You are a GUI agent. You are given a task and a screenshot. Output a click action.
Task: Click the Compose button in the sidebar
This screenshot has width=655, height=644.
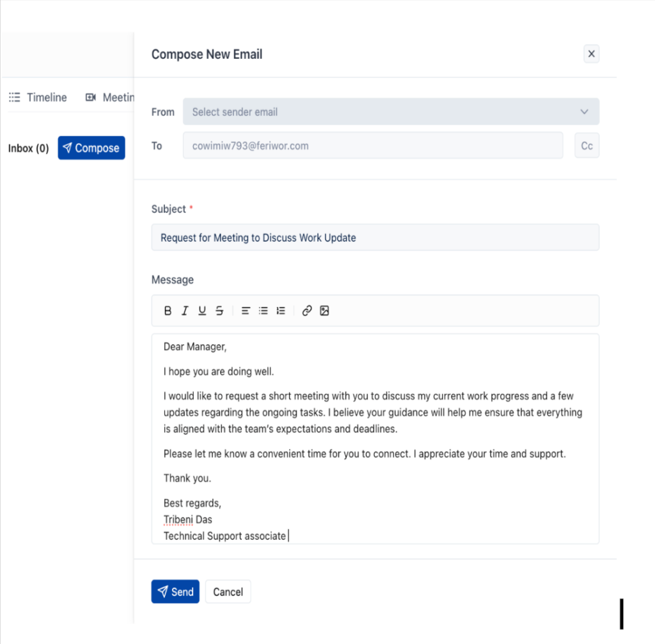(91, 148)
